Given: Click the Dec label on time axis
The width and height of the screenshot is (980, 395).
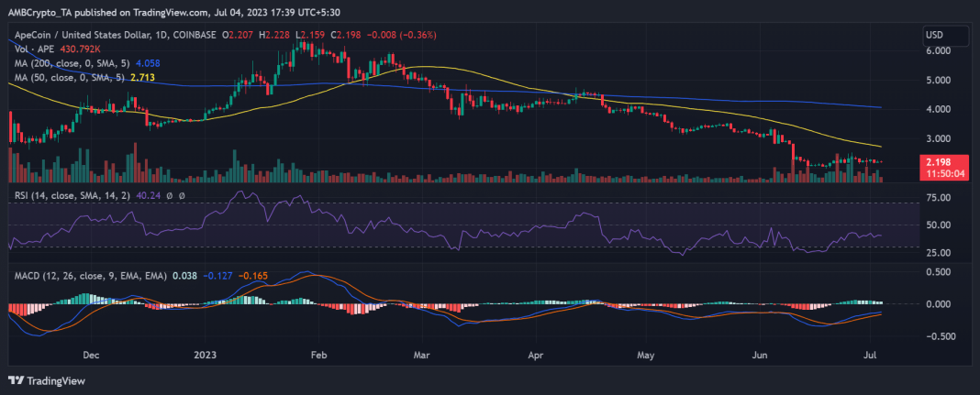Looking at the screenshot, I should tap(91, 351).
